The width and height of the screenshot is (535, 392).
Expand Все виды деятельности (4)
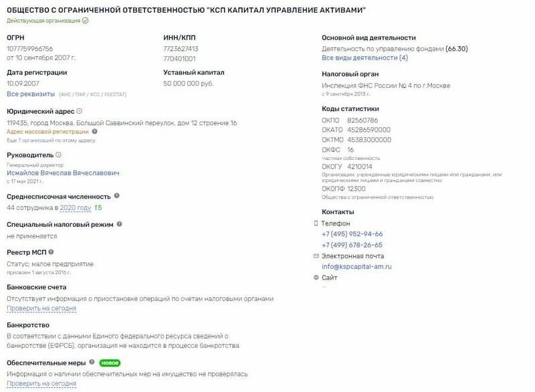(364, 58)
